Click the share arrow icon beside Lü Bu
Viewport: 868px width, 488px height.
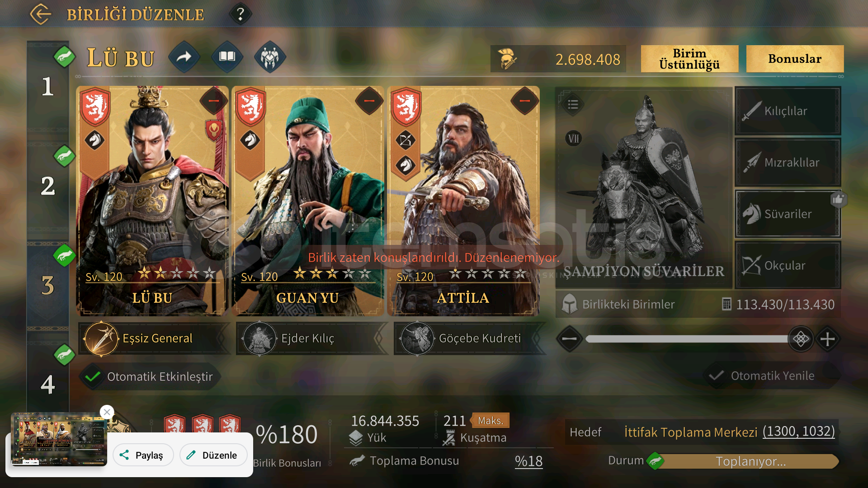[x=184, y=57]
